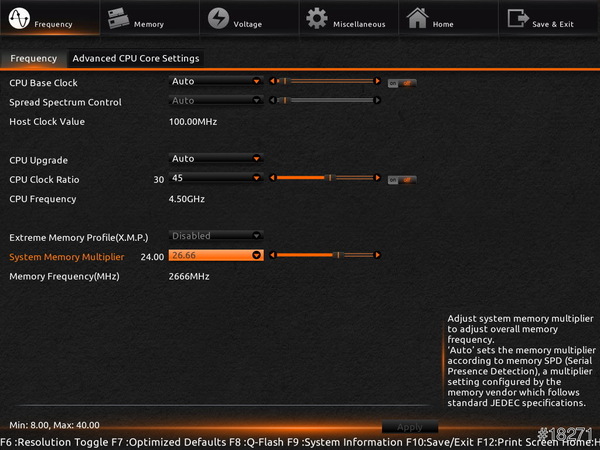Click the default memory multiplier value 24.00
This screenshot has width=600, height=450.
click(x=152, y=257)
